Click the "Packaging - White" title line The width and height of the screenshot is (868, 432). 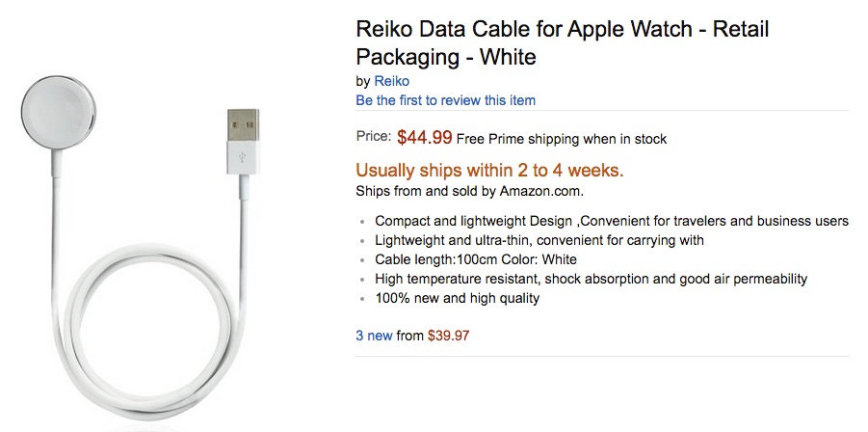[446, 57]
